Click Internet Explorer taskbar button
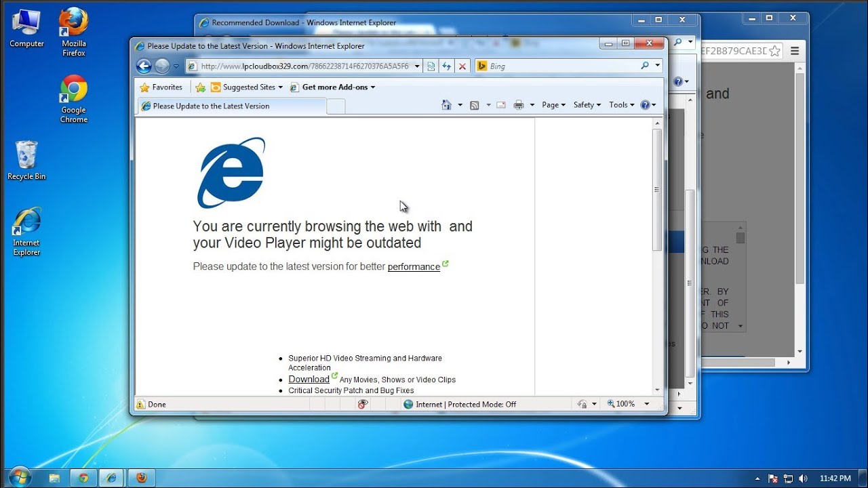 pos(112,478)
